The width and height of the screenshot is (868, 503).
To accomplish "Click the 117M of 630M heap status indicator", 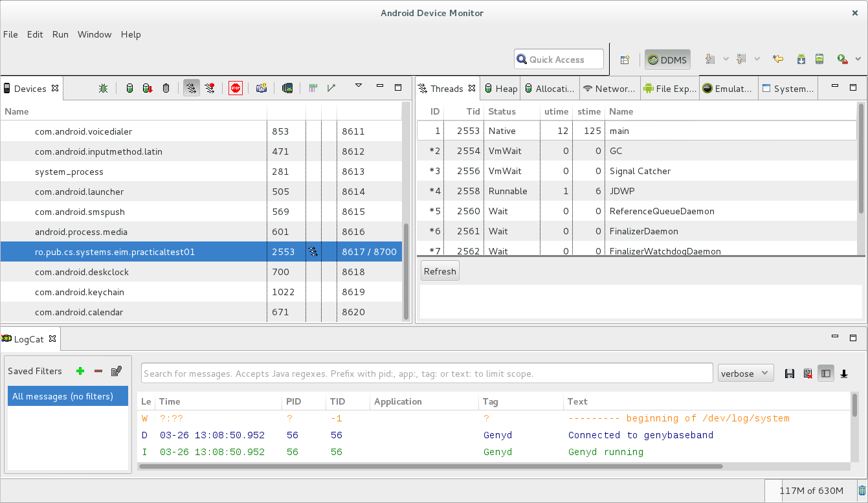I will coord(811,491).
